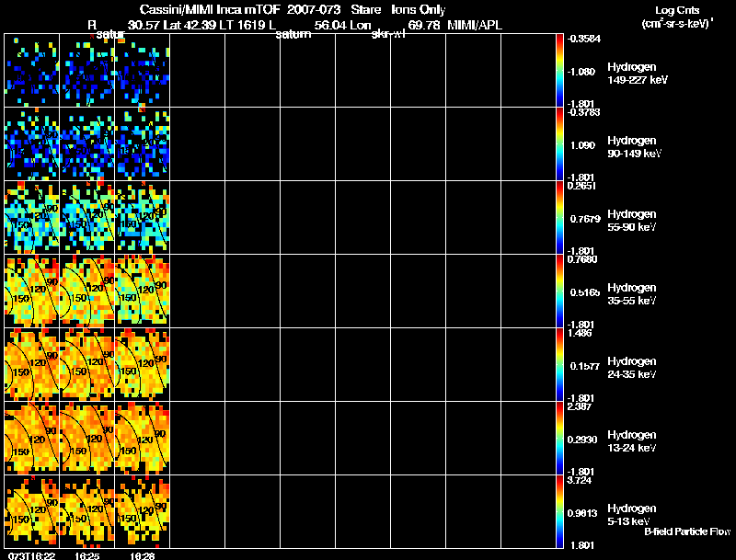Image resolution: width=736 pixels, height=560 pixels.
Task: Click the 'Hydrogen 24-35 keV' row label
Action: 632,368
